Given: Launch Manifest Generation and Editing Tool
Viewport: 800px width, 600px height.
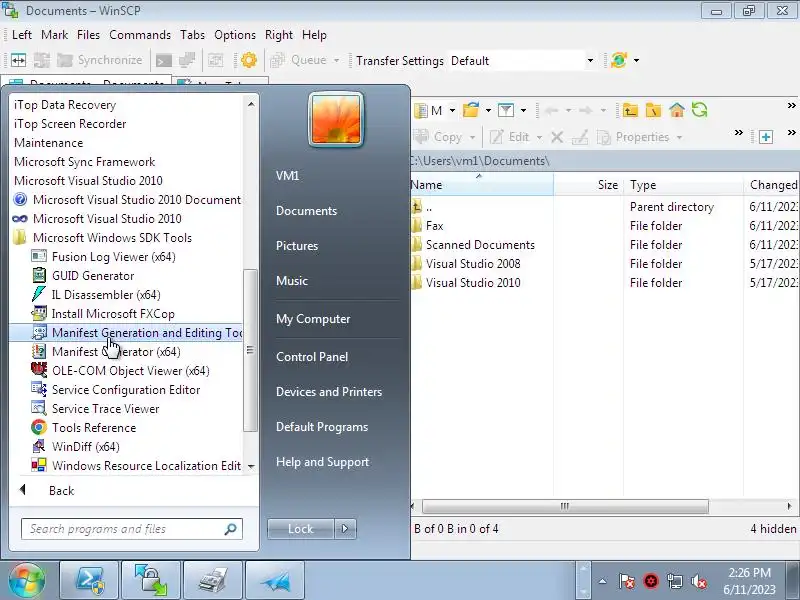Looking at the screenshot, I should point(126,333).
